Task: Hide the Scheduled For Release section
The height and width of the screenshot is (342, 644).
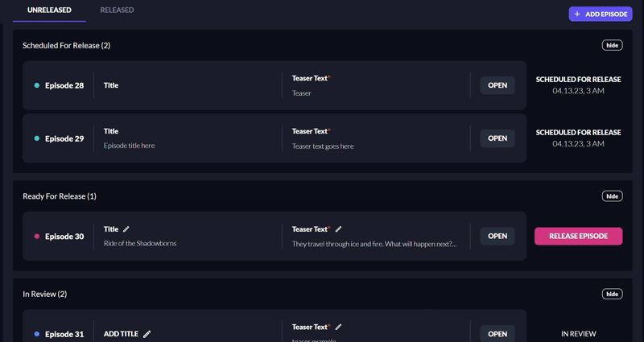Action: 612,45
